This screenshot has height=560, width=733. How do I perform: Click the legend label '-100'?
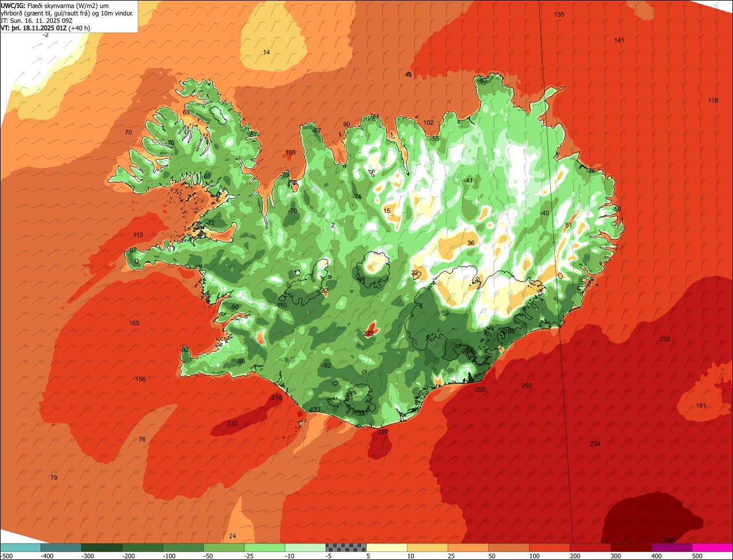(x=168, y=555)
